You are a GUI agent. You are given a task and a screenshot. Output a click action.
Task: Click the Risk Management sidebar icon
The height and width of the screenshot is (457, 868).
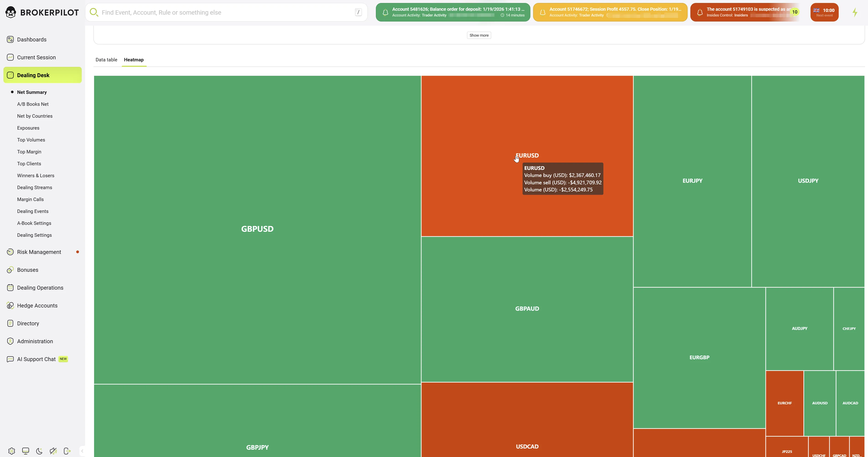tap(11, 252)
